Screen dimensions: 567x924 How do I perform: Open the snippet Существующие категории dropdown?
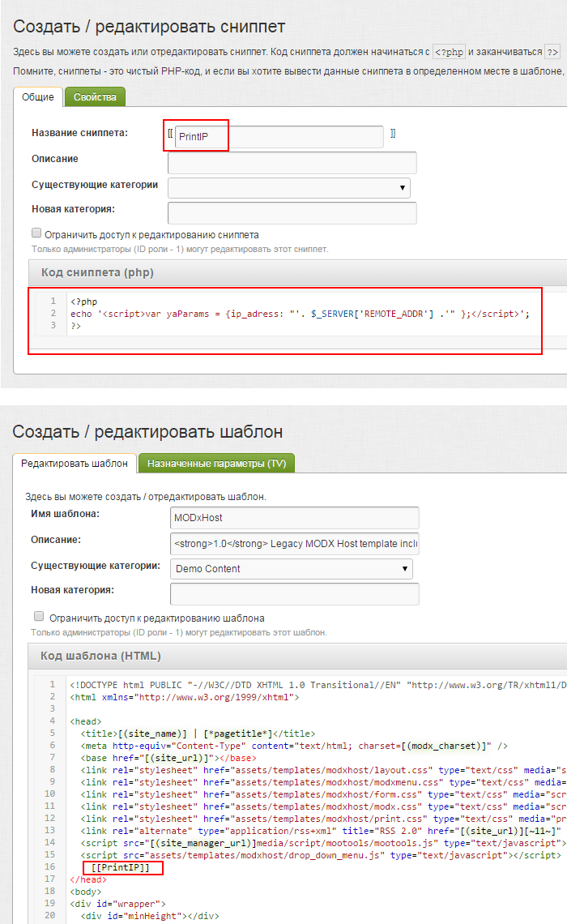coord(289,188)
